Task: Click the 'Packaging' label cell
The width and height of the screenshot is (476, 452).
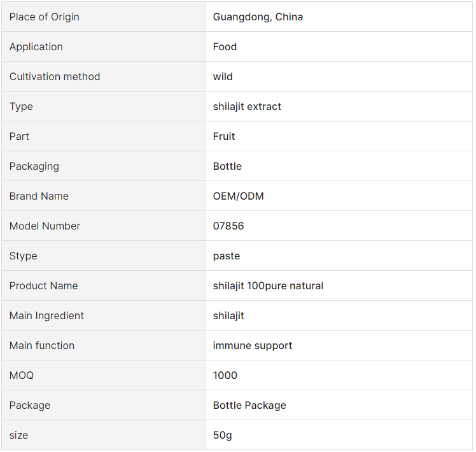Action: (x=104, y=166)
